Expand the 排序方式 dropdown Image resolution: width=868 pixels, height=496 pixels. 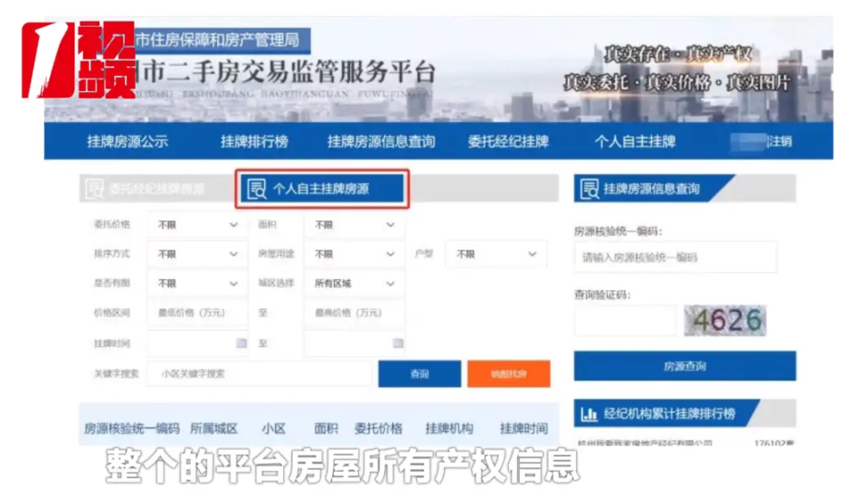(x=198, y=255)
